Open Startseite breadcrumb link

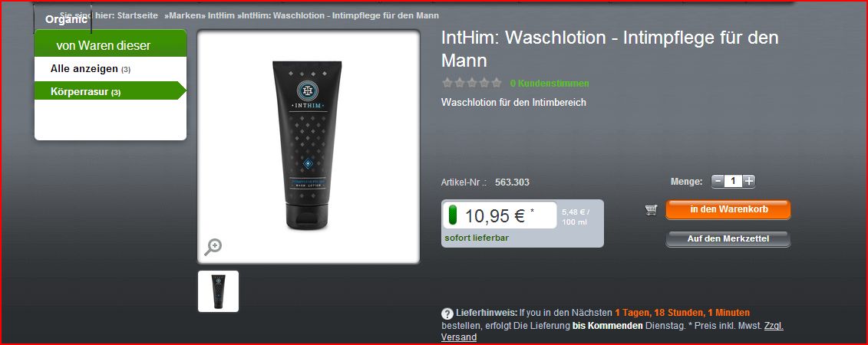tap(137, 15)
